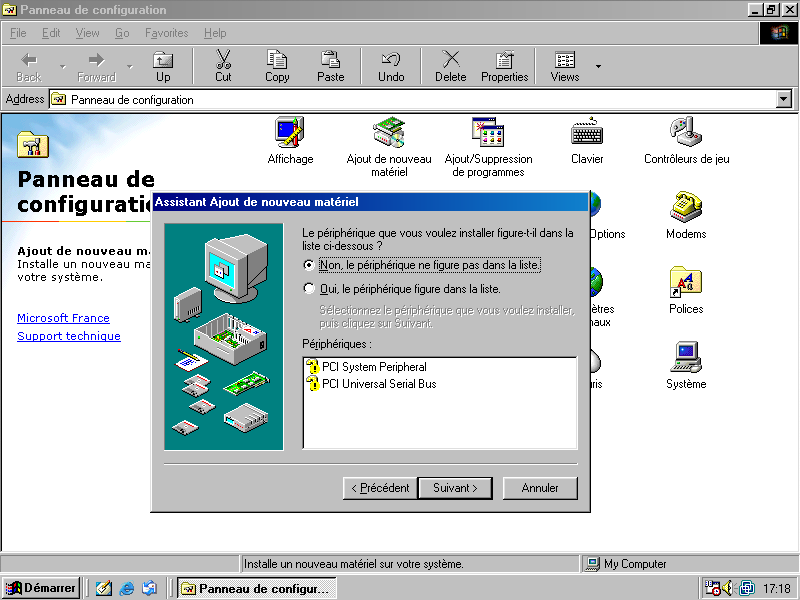Click Panneau de configuration taskbar button
The height and width of the screenshot is (600, 800).
[x=257, y=588]
